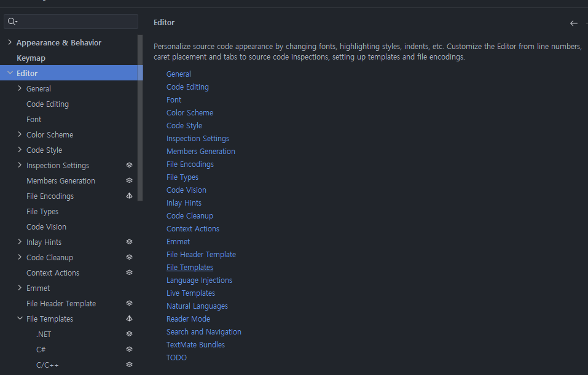
Task: Open the Context Actions link
Action: (193, 229)
